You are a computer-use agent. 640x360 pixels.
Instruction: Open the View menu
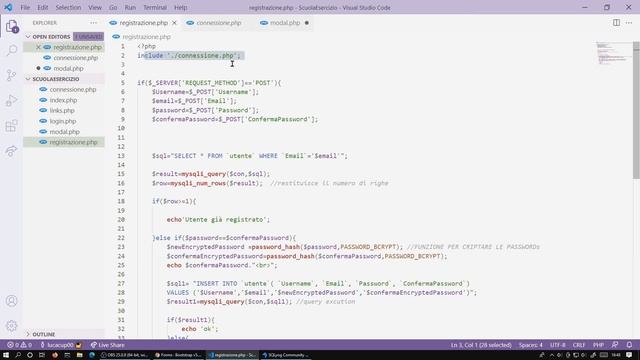tap(95, 7)
